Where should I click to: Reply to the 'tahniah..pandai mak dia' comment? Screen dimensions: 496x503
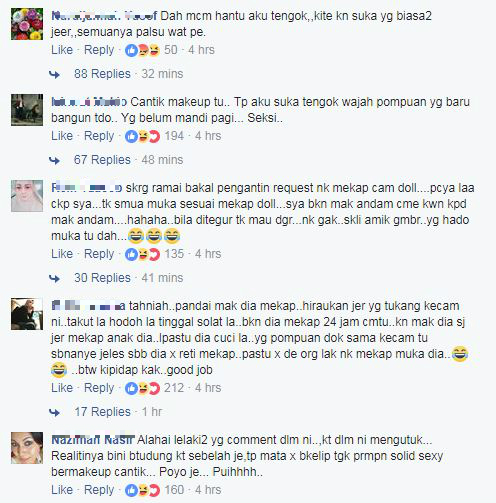99,388
